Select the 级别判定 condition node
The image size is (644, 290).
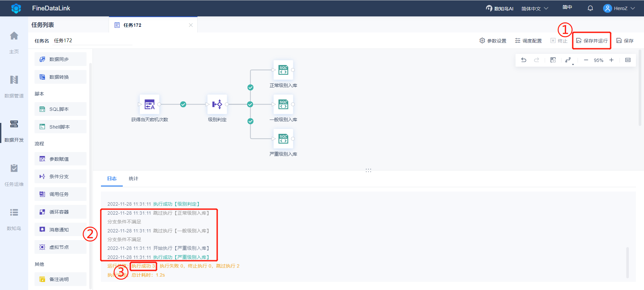click(217, 104)
